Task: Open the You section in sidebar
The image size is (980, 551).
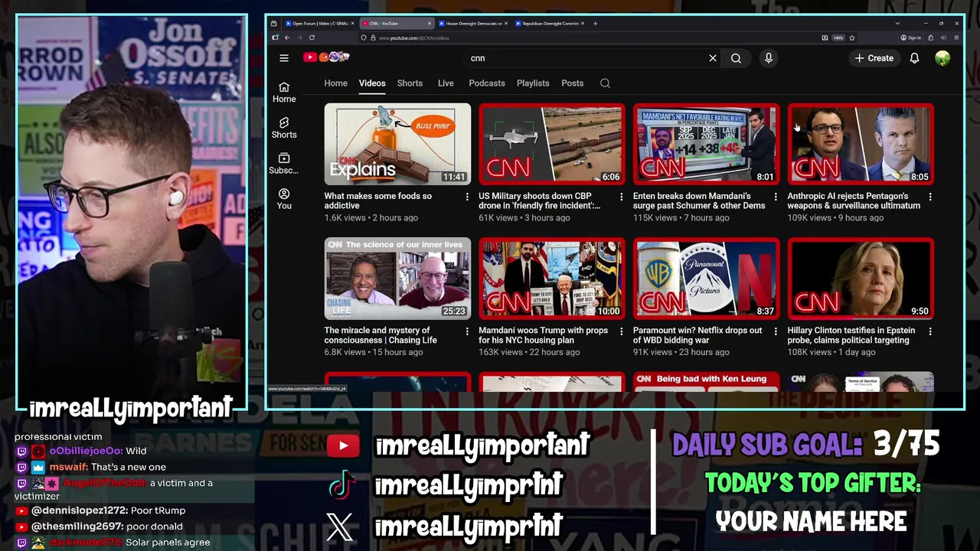Action: pyautogui.click(x=284, y=199)
